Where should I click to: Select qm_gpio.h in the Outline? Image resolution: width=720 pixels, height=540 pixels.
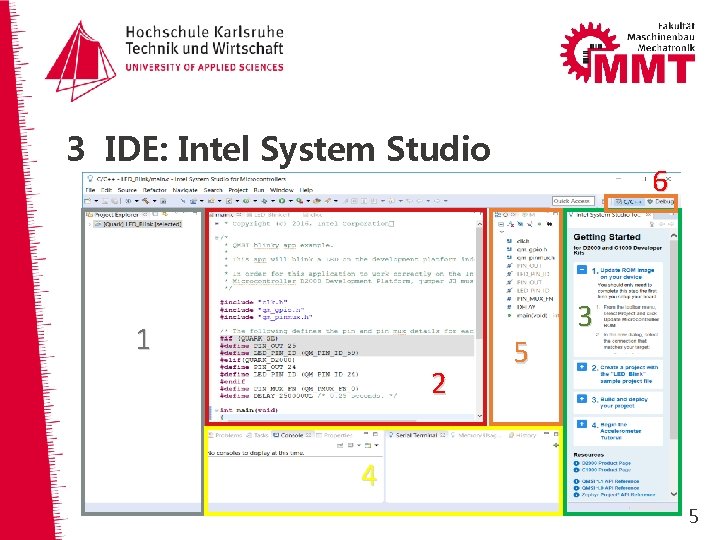[527, 249]
